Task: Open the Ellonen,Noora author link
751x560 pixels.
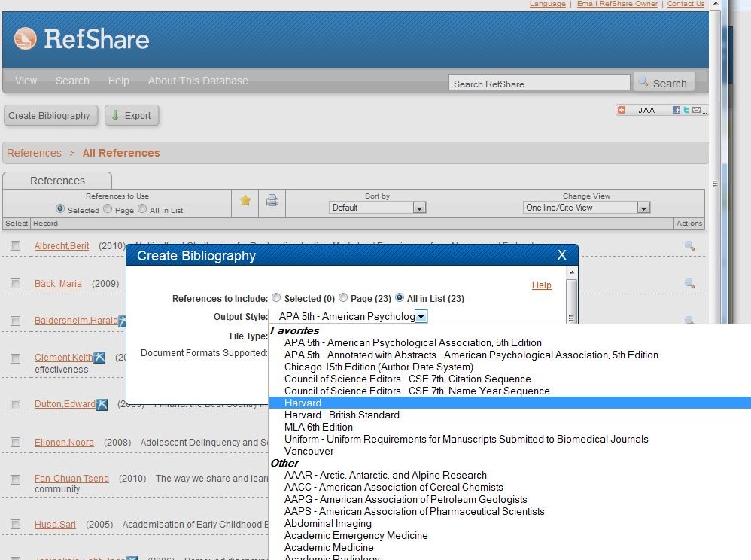Action: point(64,442)
